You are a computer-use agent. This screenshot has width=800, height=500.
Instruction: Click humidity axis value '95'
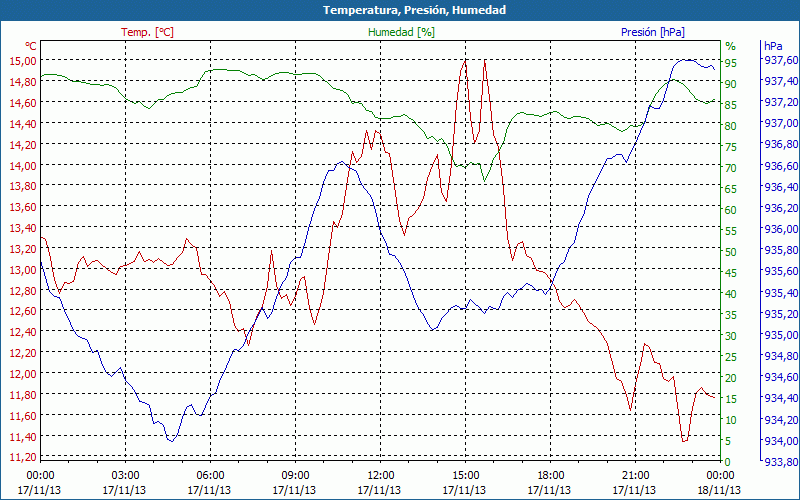tap(731, 63)
